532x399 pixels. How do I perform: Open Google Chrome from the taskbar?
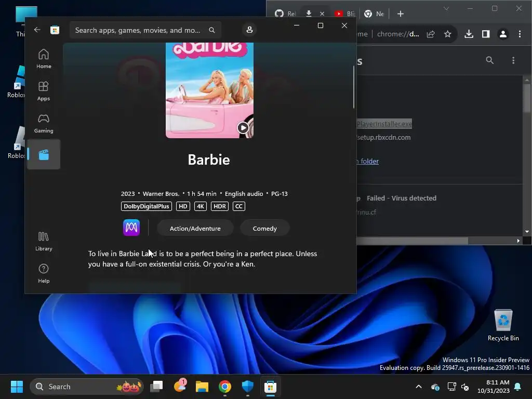pyautogui.click(x=224, y=387)
